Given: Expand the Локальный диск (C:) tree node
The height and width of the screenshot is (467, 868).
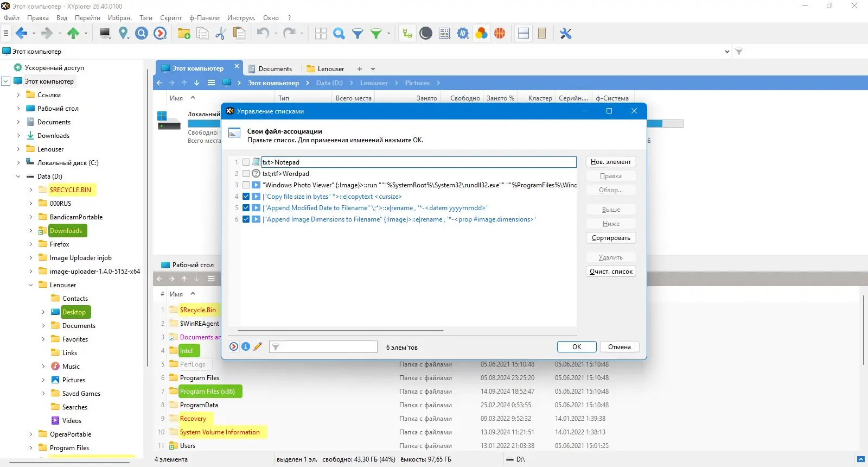Looking at the screenshot, I should [18, 163].
